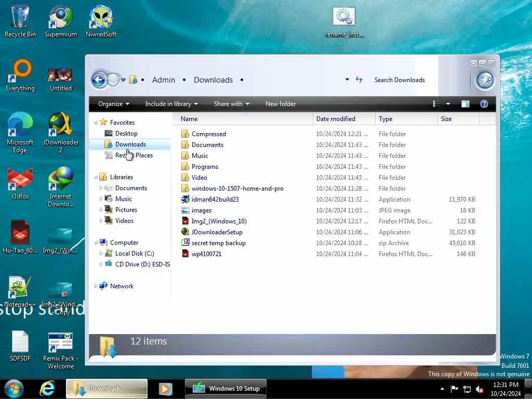The image size is (532, 399).
Task: Click New folder button
Action: click(281, 104)
